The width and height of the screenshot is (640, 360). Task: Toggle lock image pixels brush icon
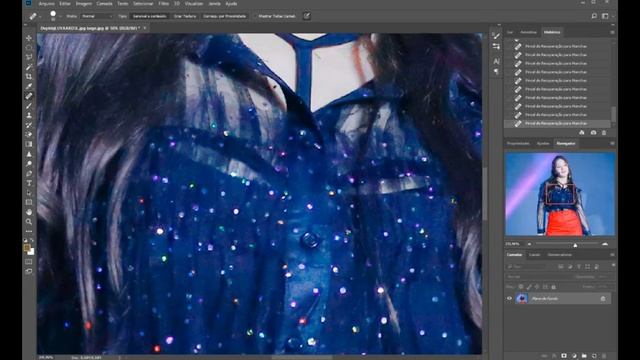[x=529, y=287]
